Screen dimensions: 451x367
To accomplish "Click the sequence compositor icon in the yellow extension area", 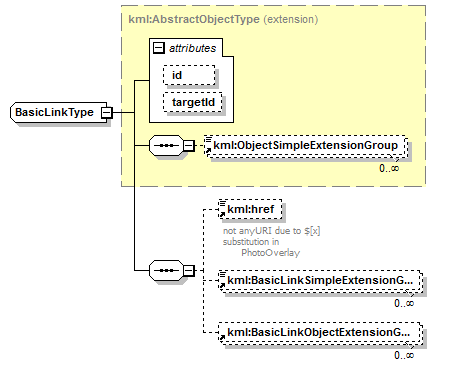I will [x=166, y=146].
